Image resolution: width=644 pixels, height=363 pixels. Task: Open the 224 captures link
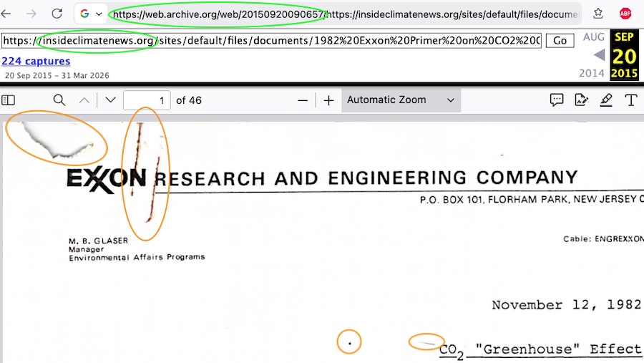click(x=36, y=62)
